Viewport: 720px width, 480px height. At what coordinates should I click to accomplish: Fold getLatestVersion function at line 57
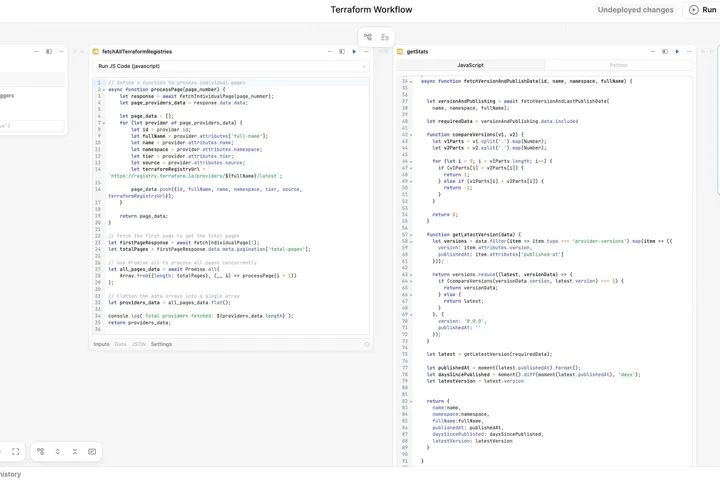[x=411, y=235]
